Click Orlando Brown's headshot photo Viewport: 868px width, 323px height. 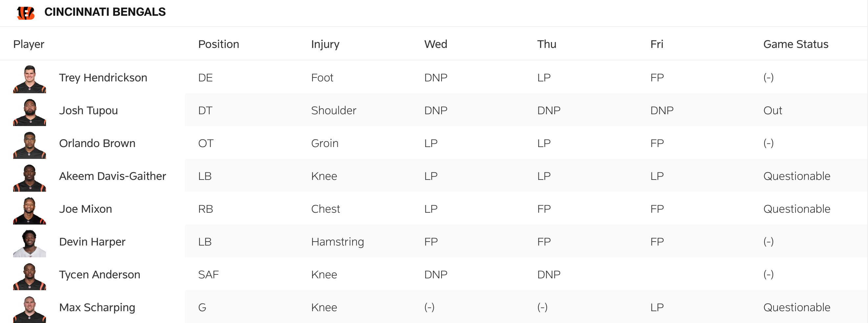[30, 144]
